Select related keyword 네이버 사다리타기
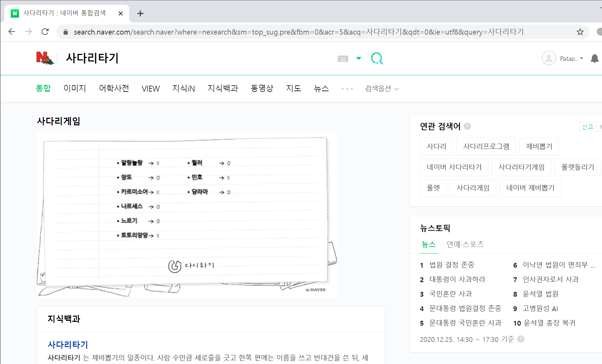The width and height of the screenshot is (602, 364). (454, 167)
